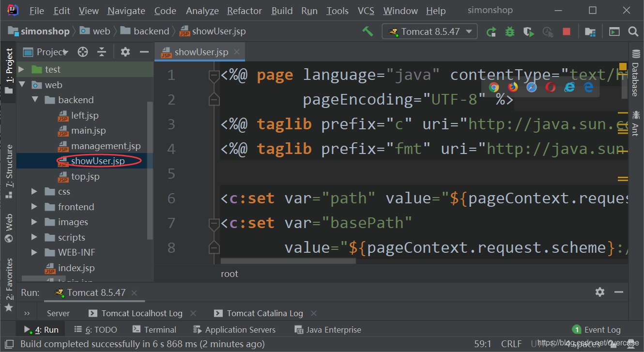This screenshot has height=352, width=644.
Task: Click the profiler icon in toolbar
Action: click(548, 32)
